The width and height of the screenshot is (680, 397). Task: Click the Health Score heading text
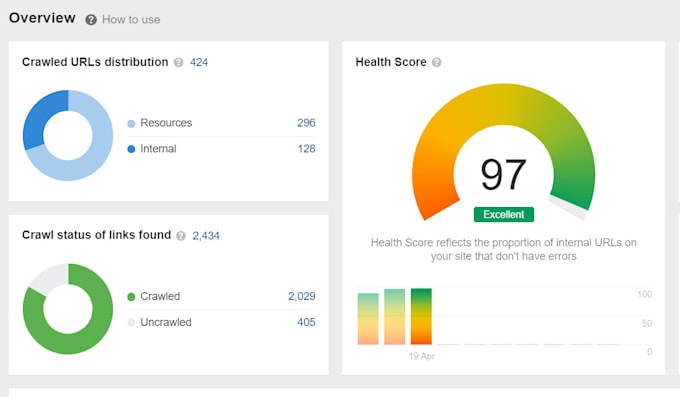click(x=391, y=62)
